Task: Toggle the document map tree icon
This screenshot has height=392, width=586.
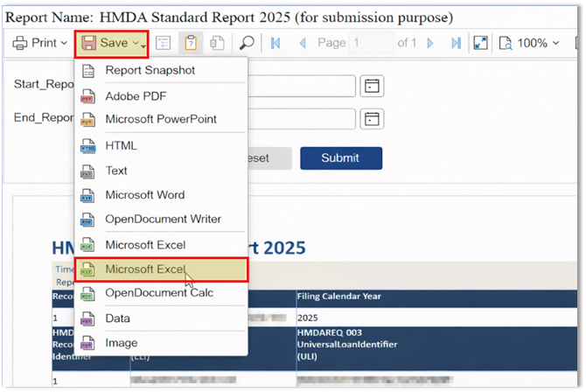Action: [163, 43]
